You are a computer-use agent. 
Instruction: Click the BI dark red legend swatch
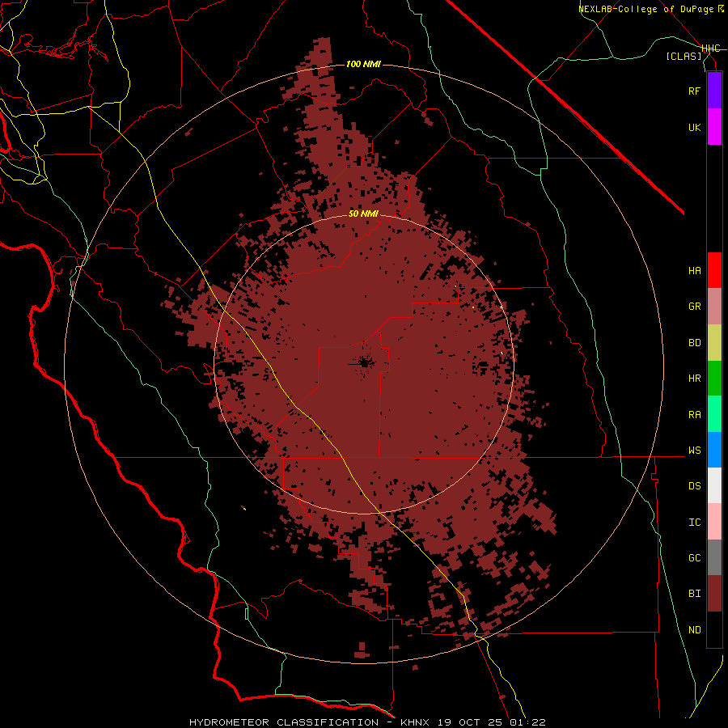pyautogui.click(x=714, y=594)
